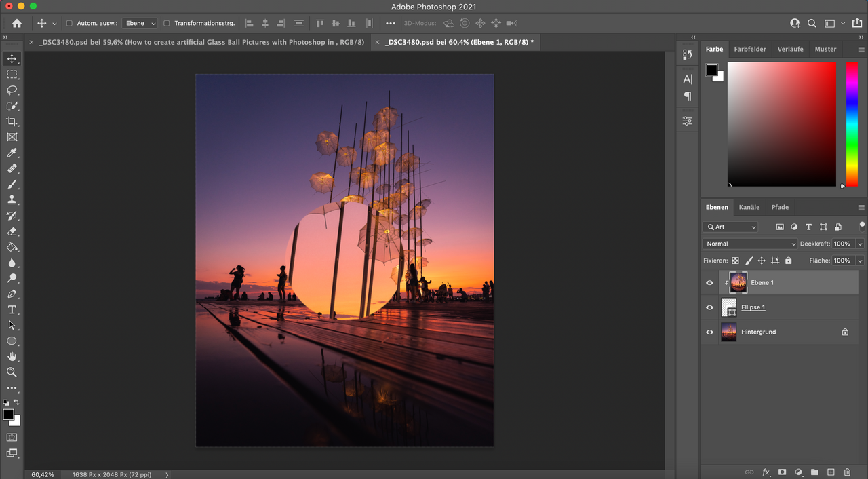Toggle Quick Mask mode icon
The height and width of the screenshot is (479, 868).
coord(12,437)
